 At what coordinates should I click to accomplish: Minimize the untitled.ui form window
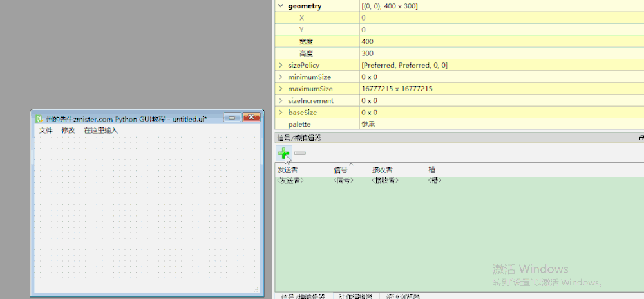tap(232, 118)
